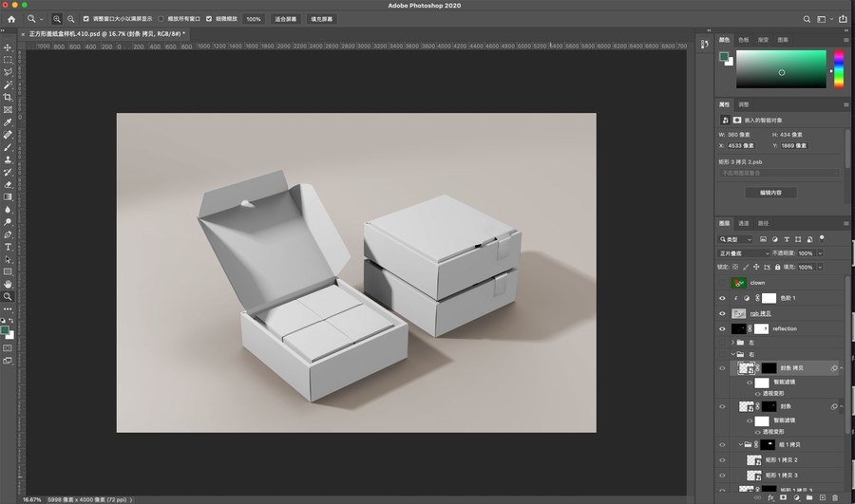This screenshot has height=504, width=855.
Task: Select the Magic Wand tool
Action: pyautogui.click(x=8, y=85)
